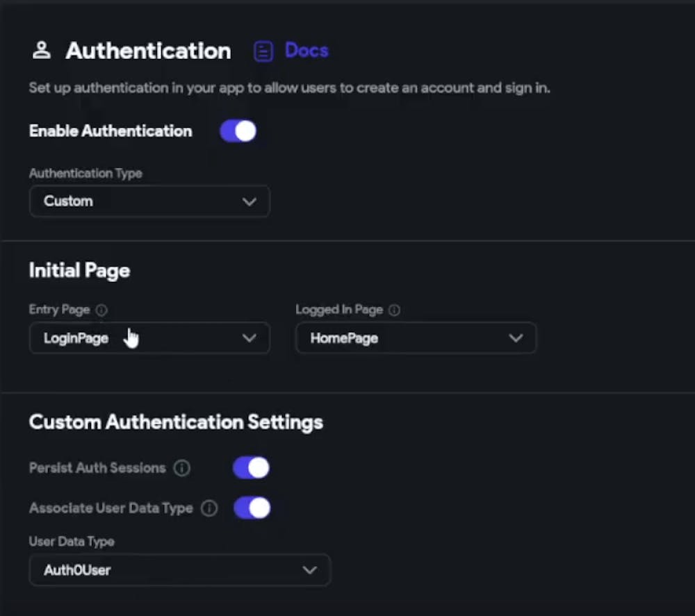Click the info icon next to Associate User Data Type

coord(209,508)
